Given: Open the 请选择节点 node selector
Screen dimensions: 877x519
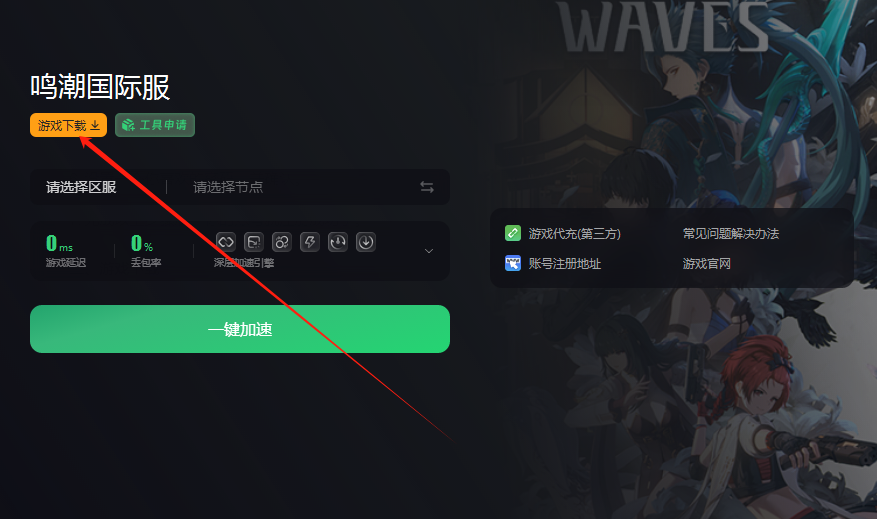Looking at the screenshot, I should point(228,187).
